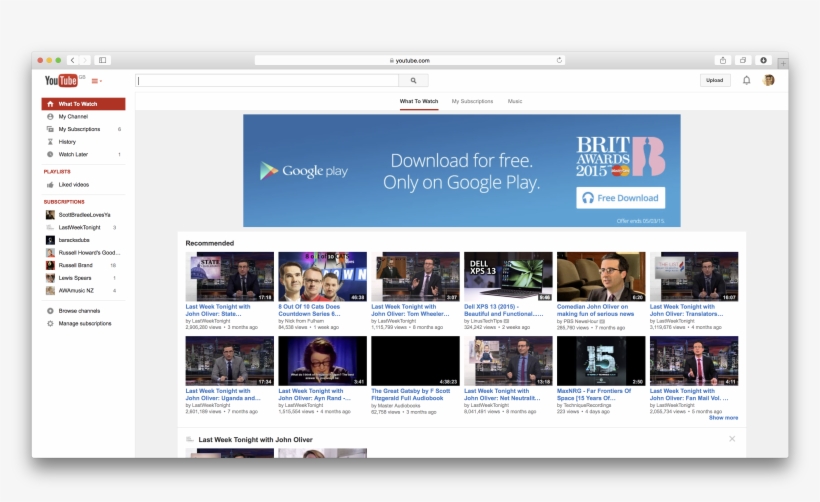The width and height of the screenshot is (820, 502).
Task: Click the Safari share icon
Action: click(723, 60)
